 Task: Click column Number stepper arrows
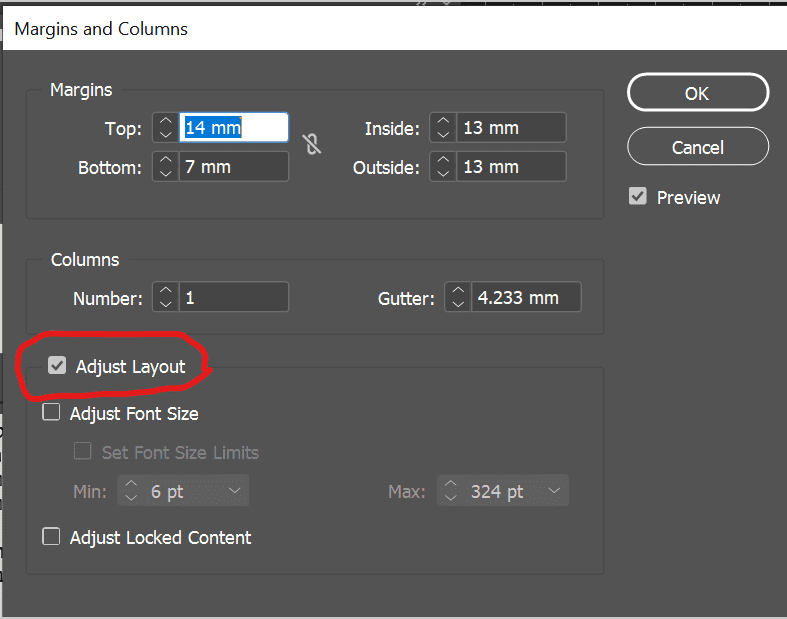165,297
